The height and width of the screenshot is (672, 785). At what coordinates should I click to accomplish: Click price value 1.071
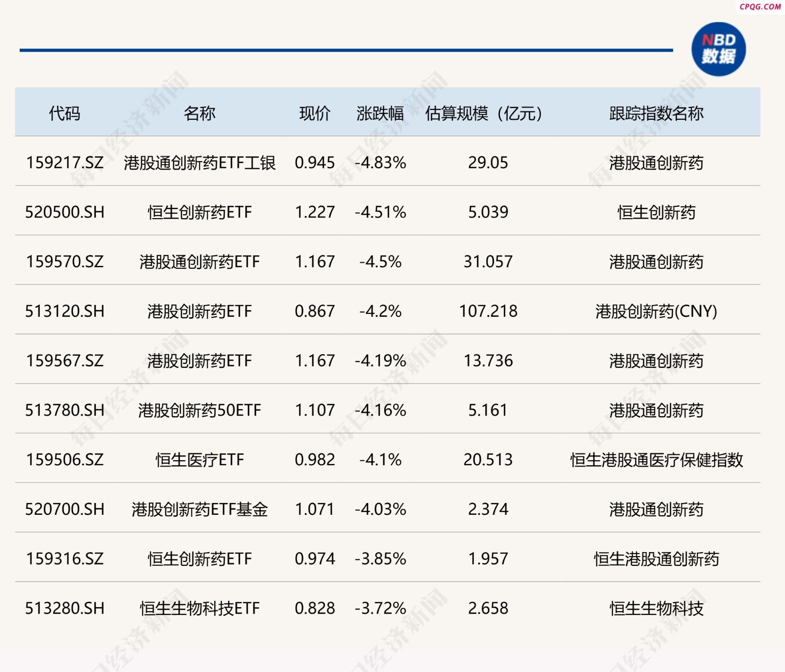[x=315, y=509]
